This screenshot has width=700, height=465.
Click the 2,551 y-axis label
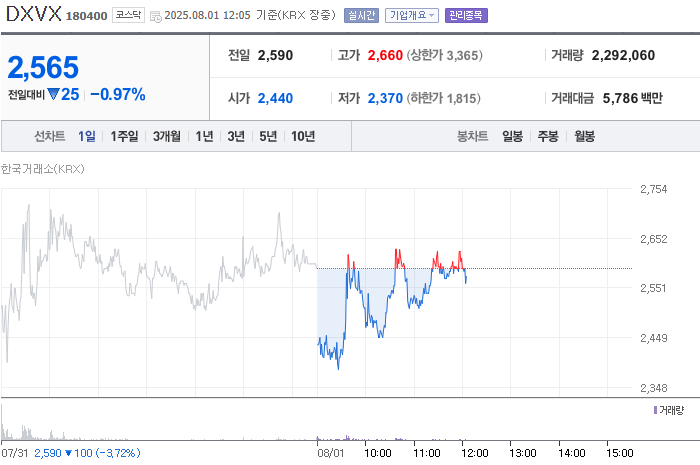pos(654,288)
